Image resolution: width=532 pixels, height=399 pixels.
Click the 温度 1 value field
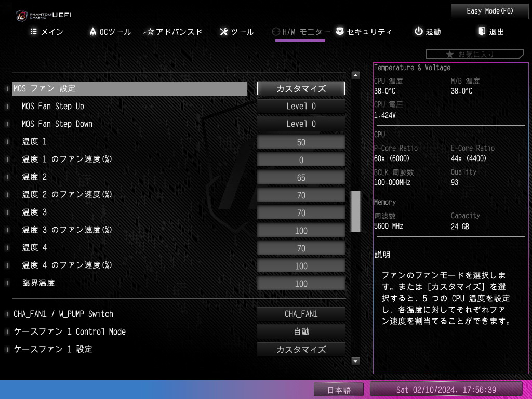[x=301, y=142]
